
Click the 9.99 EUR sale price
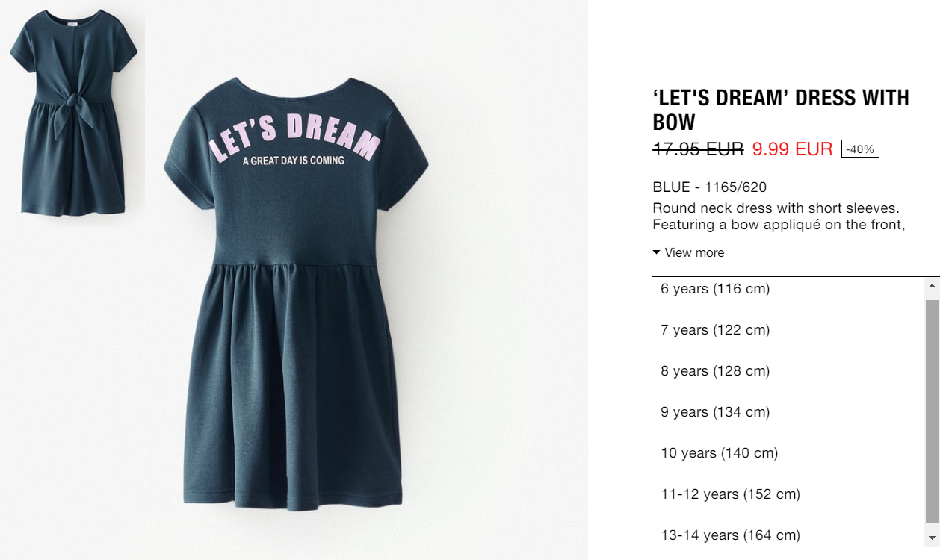(x=792, y=149)
